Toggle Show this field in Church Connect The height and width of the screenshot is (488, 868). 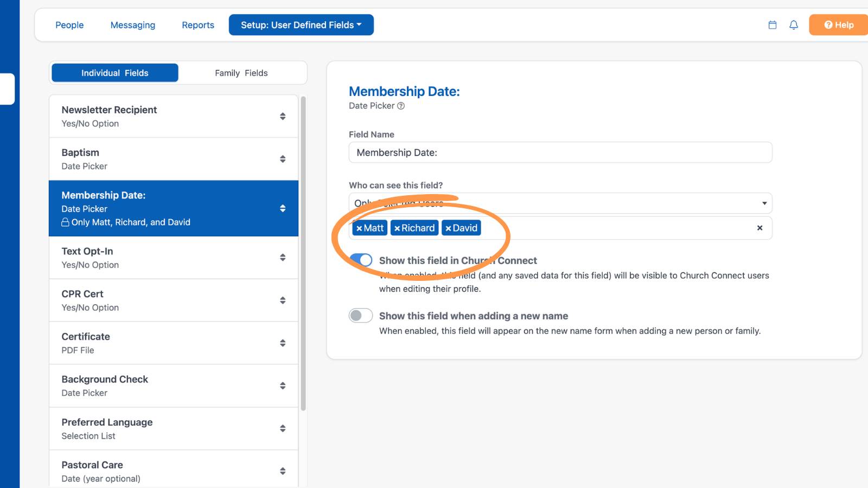point(361,260)
